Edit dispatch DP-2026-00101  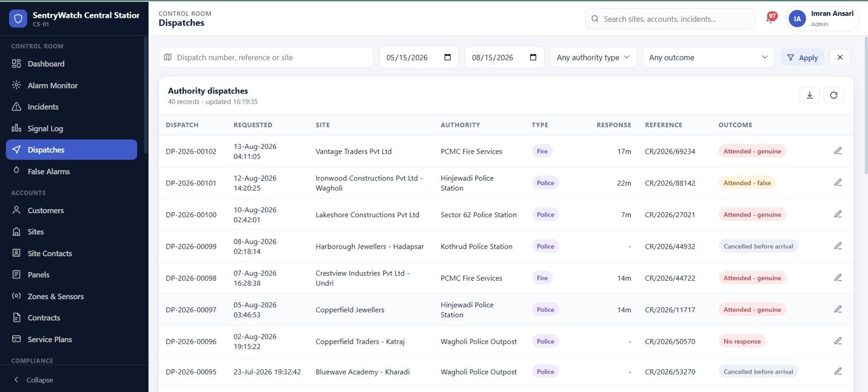pos(838,182)
